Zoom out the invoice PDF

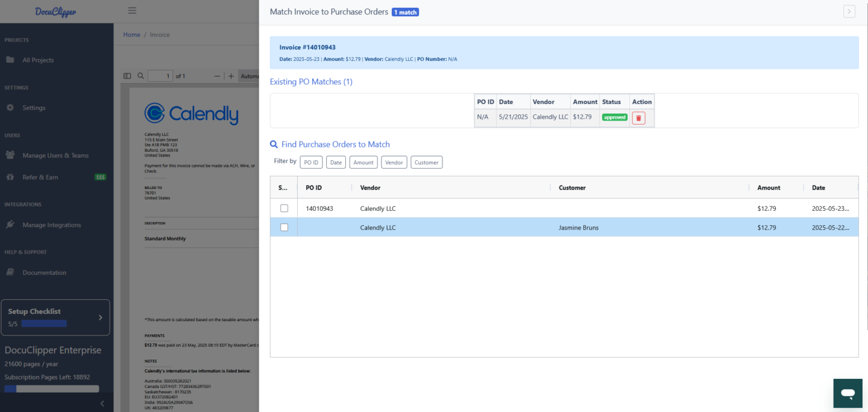pos(218,76)
